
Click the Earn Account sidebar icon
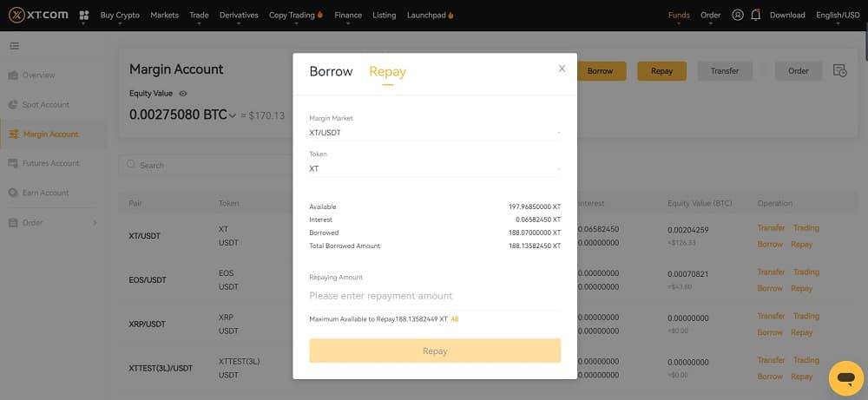13,193
